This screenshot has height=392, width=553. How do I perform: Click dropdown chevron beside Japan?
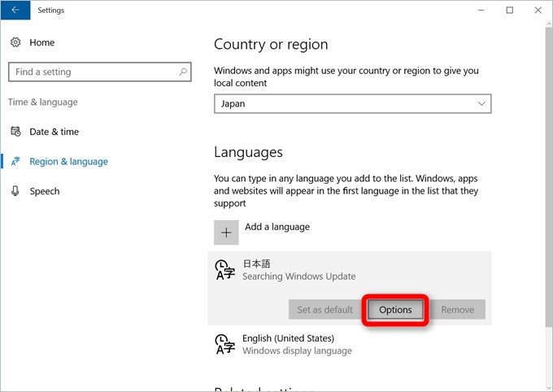pos(481,104)
